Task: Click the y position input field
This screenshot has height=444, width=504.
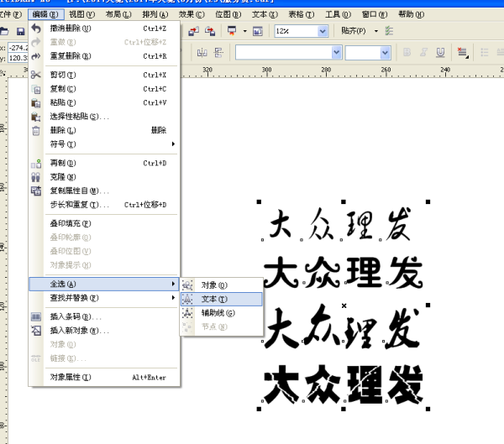Action: [x=18, y=58]
